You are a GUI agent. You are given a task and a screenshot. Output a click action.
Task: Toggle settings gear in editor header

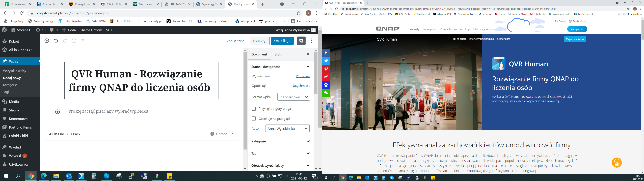pos(301,41)
